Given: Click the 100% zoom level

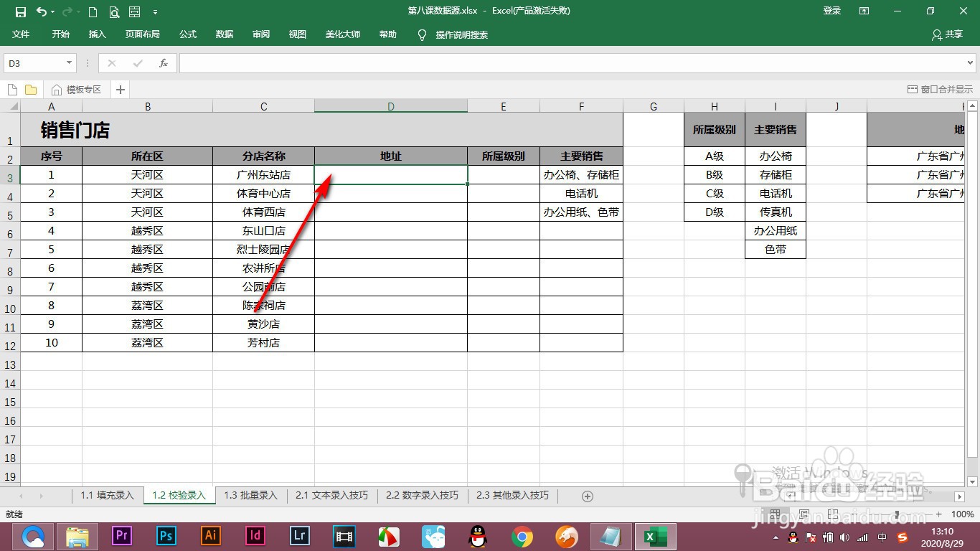Looking at the screenshot, I should 962,514.
